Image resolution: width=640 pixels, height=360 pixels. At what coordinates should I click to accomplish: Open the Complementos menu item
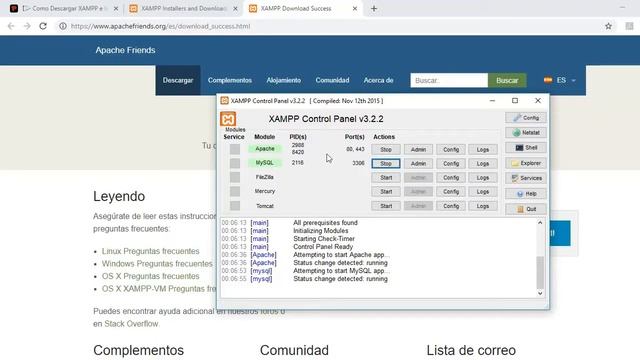230,80
